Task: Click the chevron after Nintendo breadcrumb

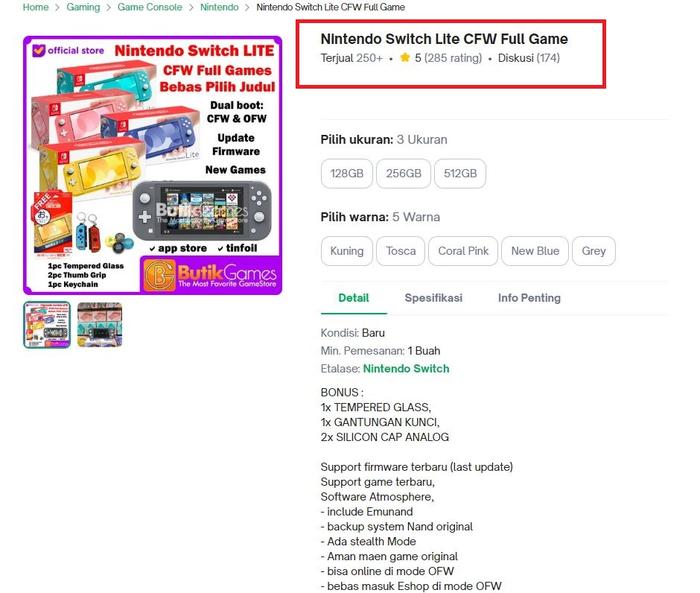Action: 247,8
